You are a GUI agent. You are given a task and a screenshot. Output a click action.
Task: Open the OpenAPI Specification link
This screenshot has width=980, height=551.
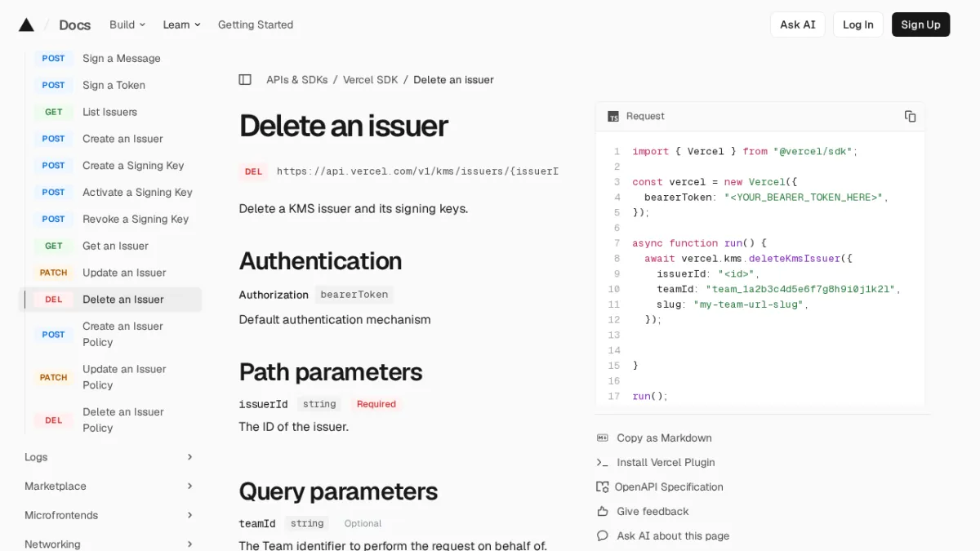coord(669,487)
